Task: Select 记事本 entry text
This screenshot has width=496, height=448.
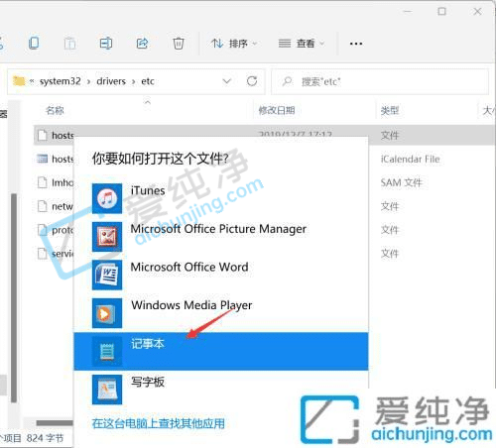Action: coord(148,344)
